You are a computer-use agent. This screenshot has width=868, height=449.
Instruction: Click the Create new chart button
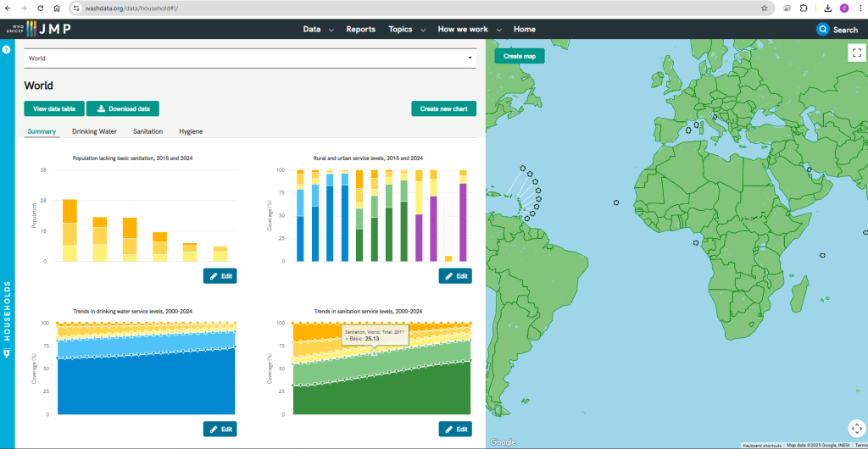pyautogui.click(x=443, y=108)
